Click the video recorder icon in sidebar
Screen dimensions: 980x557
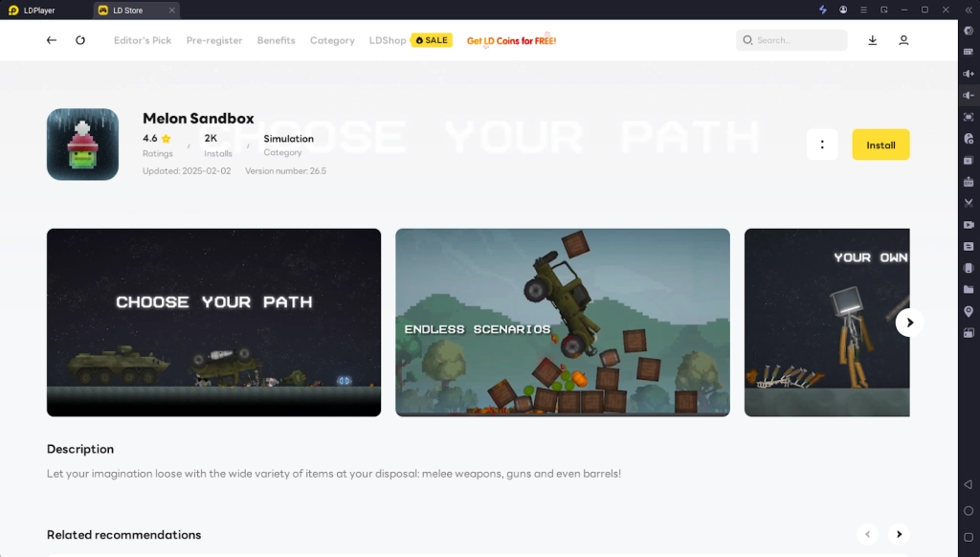pyautogui.click(x=969, y=225)
